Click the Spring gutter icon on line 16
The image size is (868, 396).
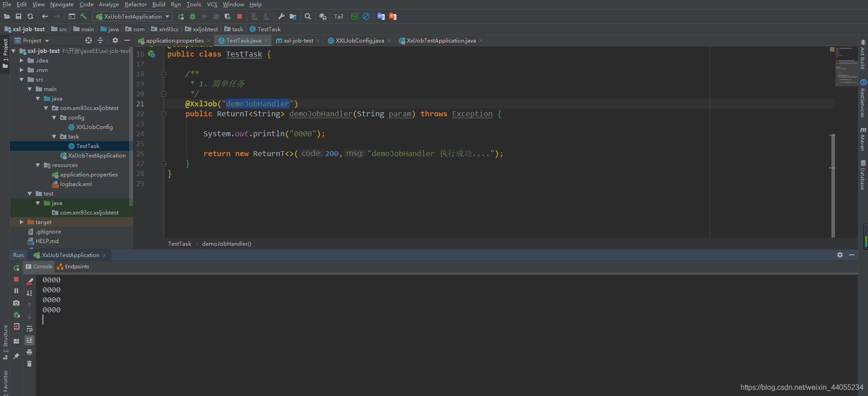[x=152, y=54]
